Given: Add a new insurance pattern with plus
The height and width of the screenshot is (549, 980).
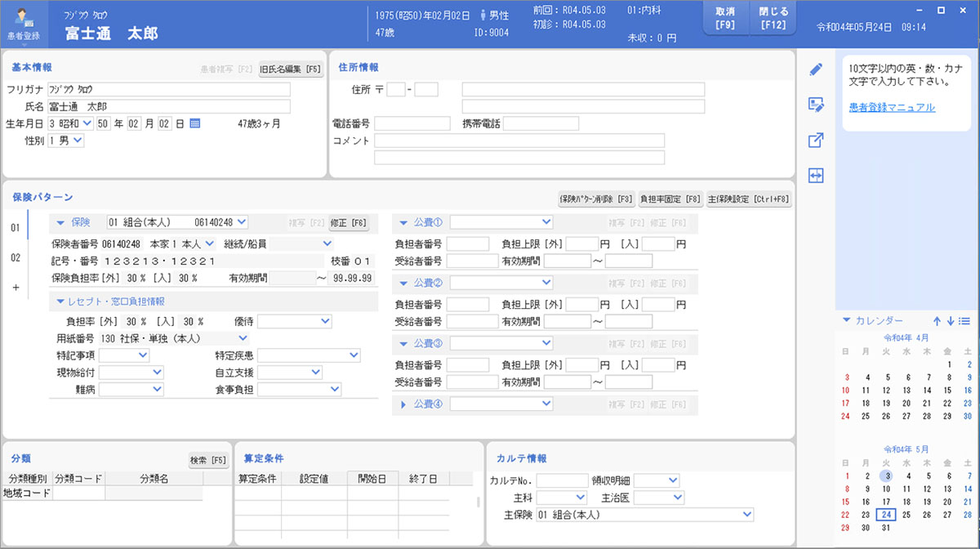Looking at the screenshot, I should pyautogui.click(x=15, y=288).
